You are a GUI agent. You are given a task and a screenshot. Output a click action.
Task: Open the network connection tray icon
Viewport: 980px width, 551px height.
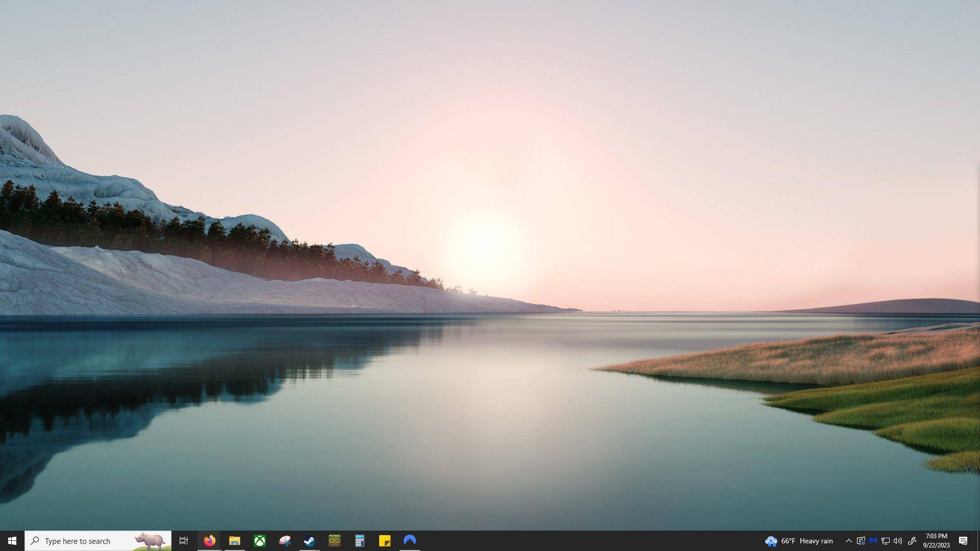coord(886,541)
